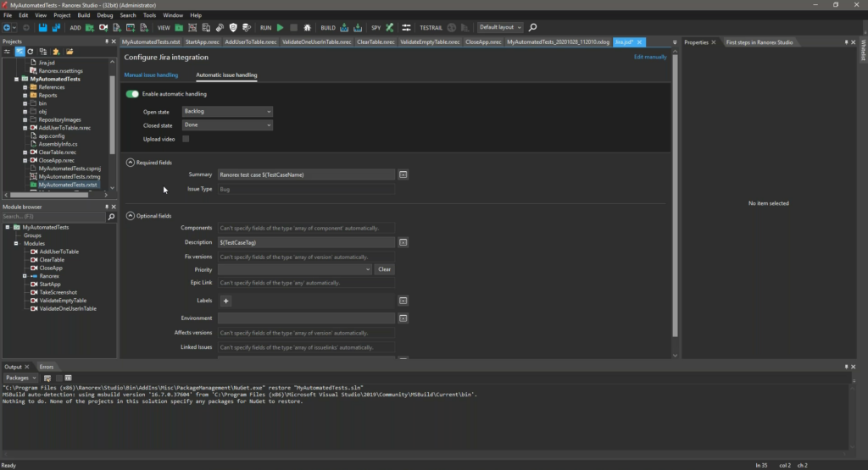Open the Open state Backlog dropdown
This screenshot has height=470, width=868.
[227, 111]
